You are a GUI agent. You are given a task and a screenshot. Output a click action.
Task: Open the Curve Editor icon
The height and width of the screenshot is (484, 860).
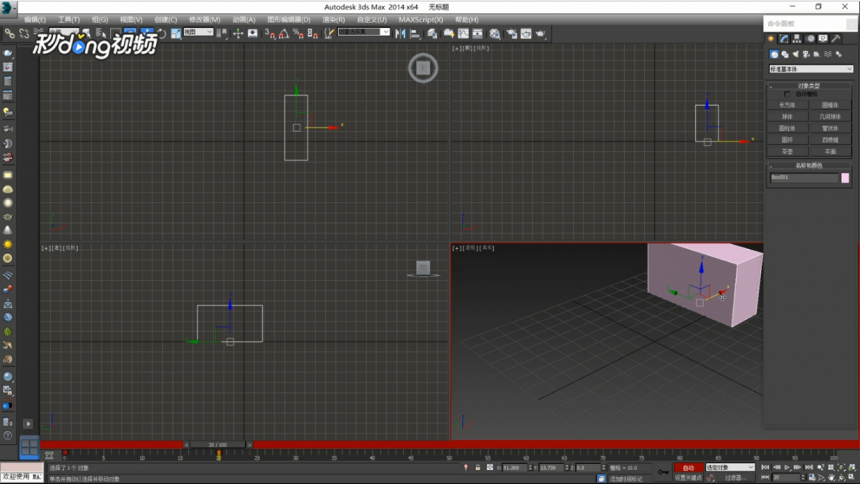coord(463,33)
